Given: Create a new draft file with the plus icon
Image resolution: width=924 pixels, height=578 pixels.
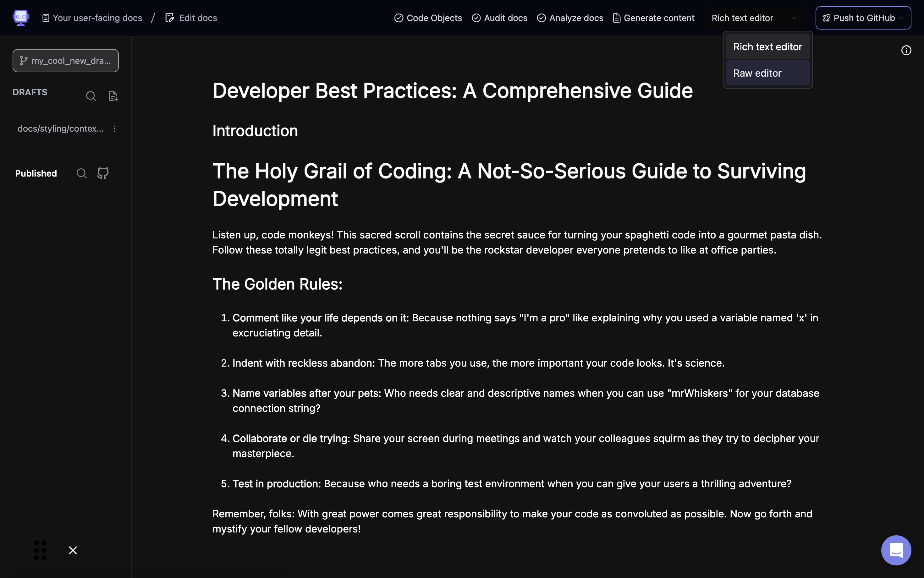Looking at the screenshot, I should click(x=113, y=96).
